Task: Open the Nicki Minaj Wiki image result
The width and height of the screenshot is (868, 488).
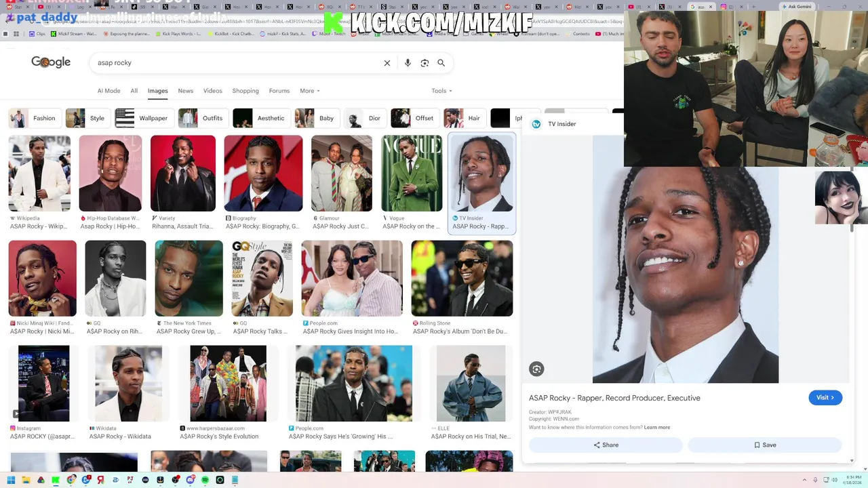Action: 43,279
